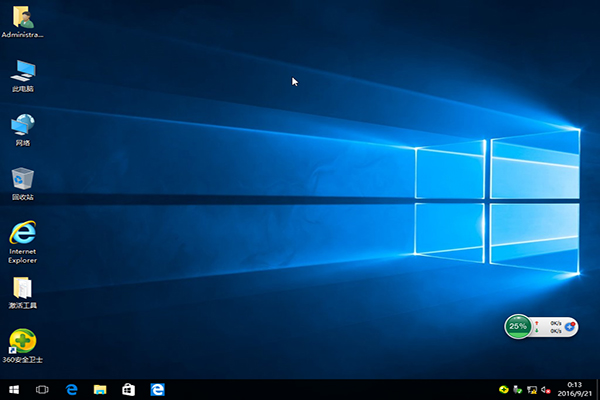This screenshot has height=400, width=600.
Task: Select the 激活工具 folder icon
Action: (22, 288)
